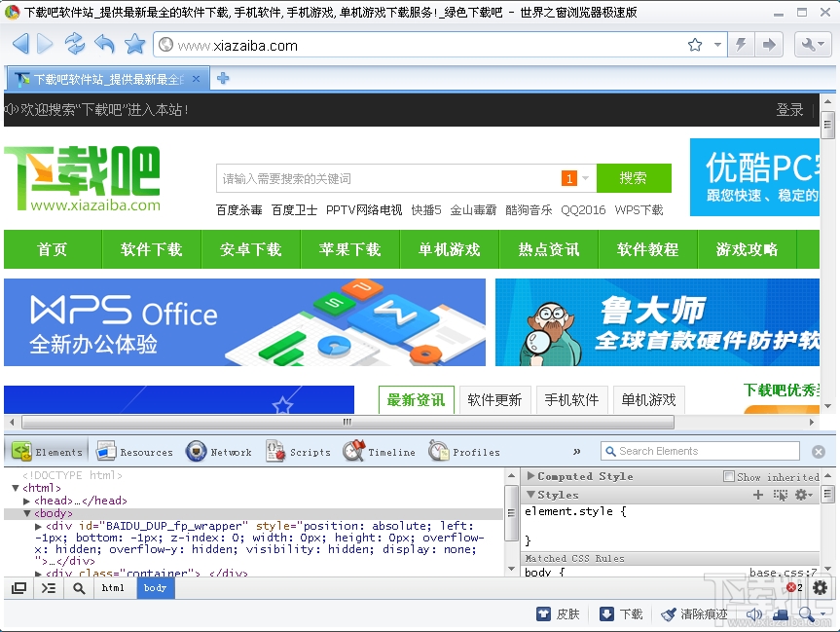Open 单机游戏 navigation item

click(x=449, y=249)
